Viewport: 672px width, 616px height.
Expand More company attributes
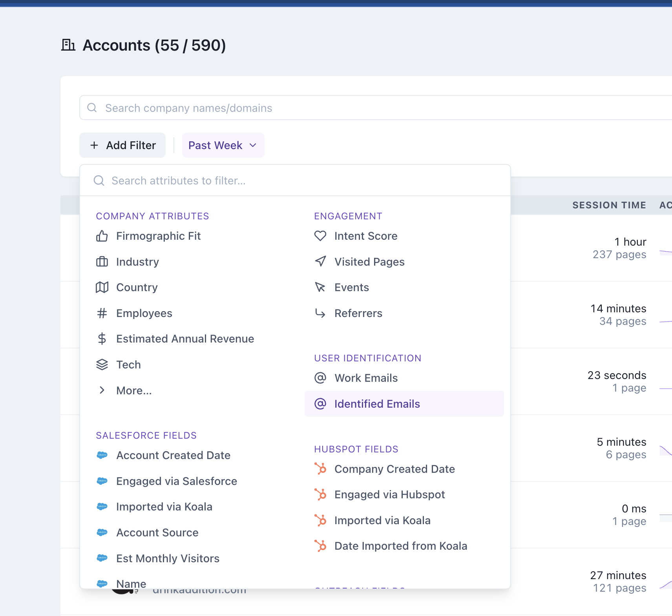point(134,390)
